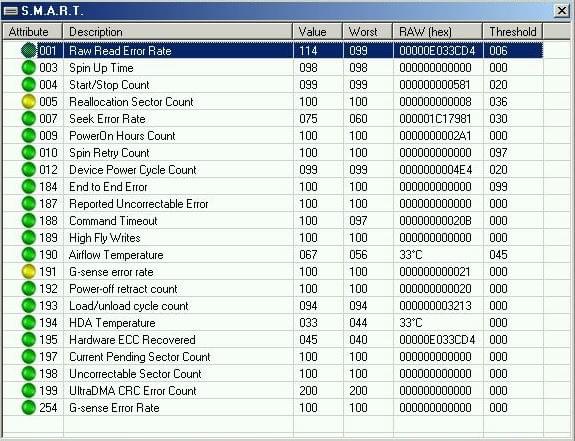Click the Description column header
Image resolution: width=575 pixels, height=441 pixels.
point(178,32)
